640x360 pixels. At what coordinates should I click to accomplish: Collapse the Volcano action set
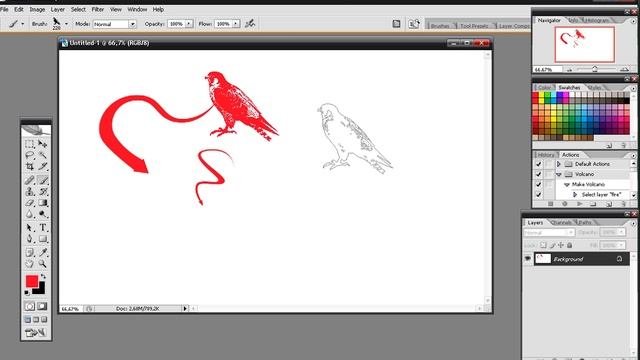coord(559,174)
